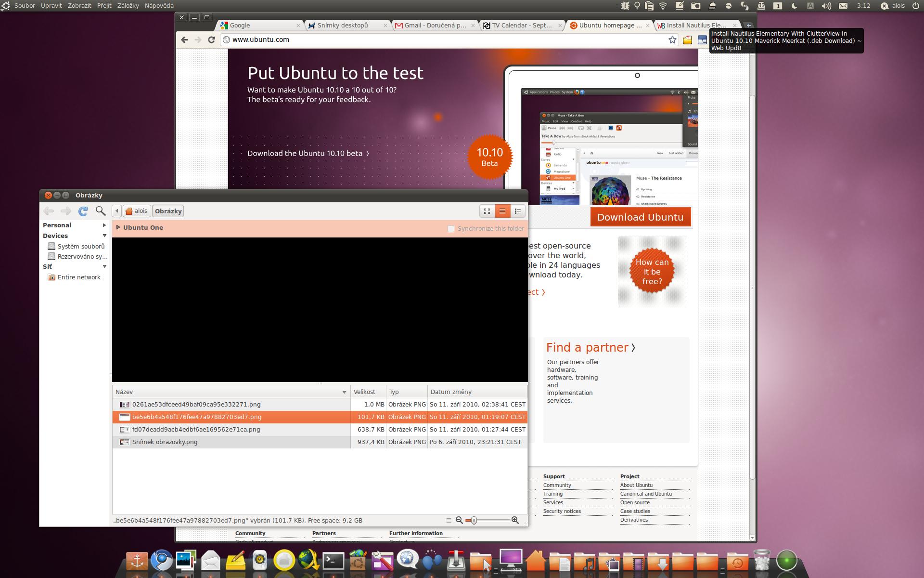The width and height of the screenshot is (924, 578).
Task: Bookmark page with the star icon
Action: point(672,40)
